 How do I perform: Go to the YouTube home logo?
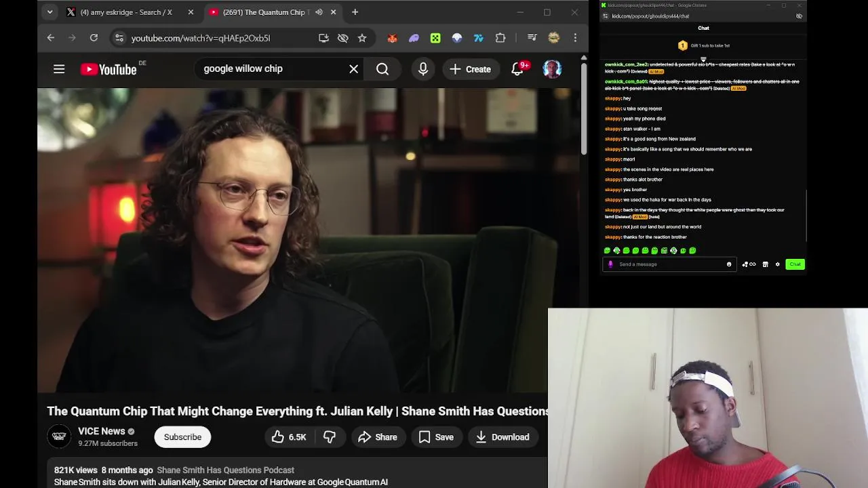(x=108, y=68)
